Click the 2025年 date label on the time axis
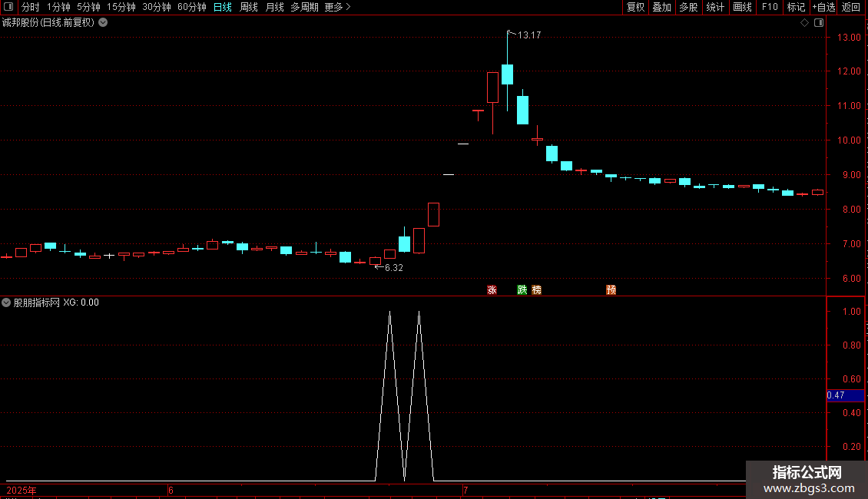 tap(22, 491)
